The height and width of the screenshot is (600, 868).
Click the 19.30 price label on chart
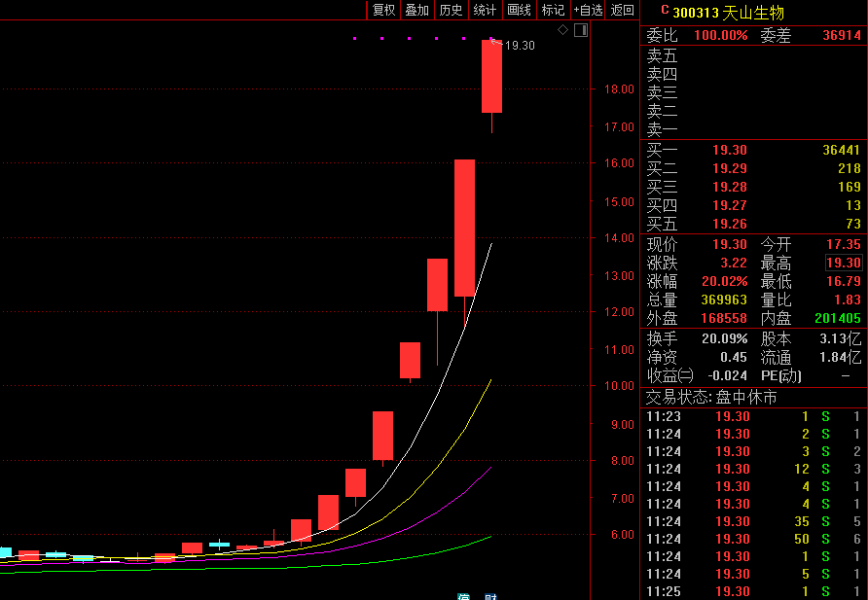click(x=520, y=46)
